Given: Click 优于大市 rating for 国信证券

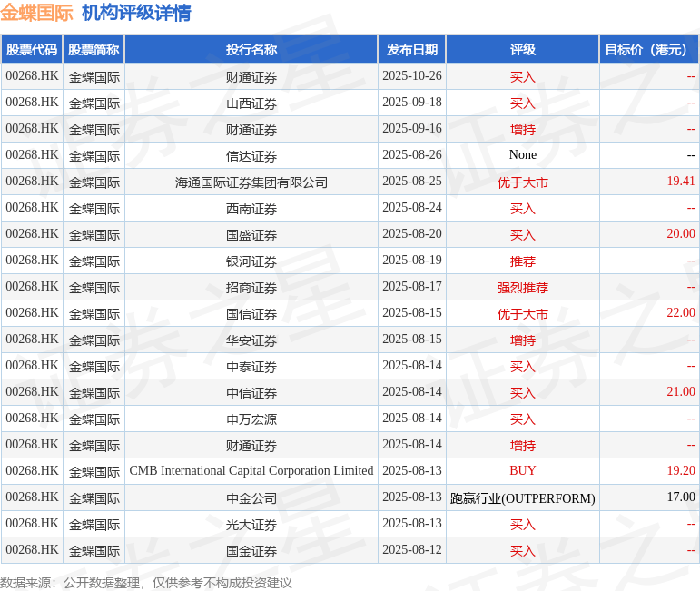Looking at the screenshot, I should [x=523, y=314].
